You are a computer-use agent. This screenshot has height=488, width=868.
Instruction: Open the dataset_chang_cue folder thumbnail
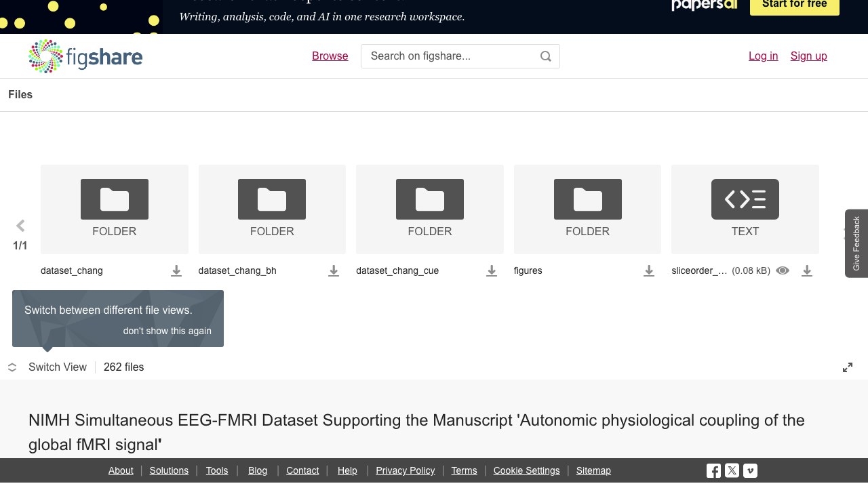430,209
